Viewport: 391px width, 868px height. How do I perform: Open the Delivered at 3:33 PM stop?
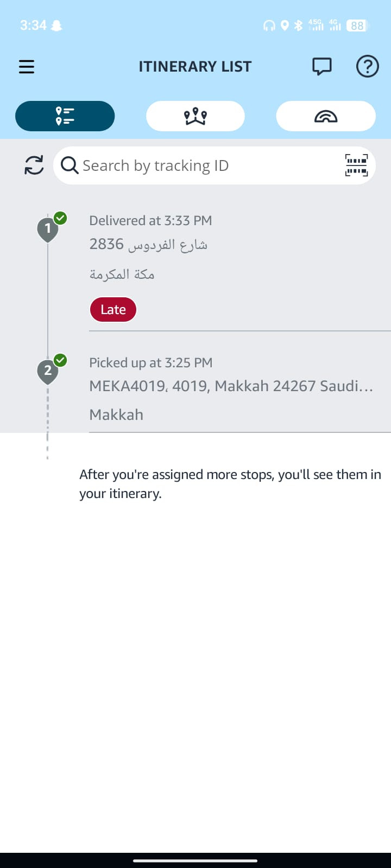[x=150, y=221]
